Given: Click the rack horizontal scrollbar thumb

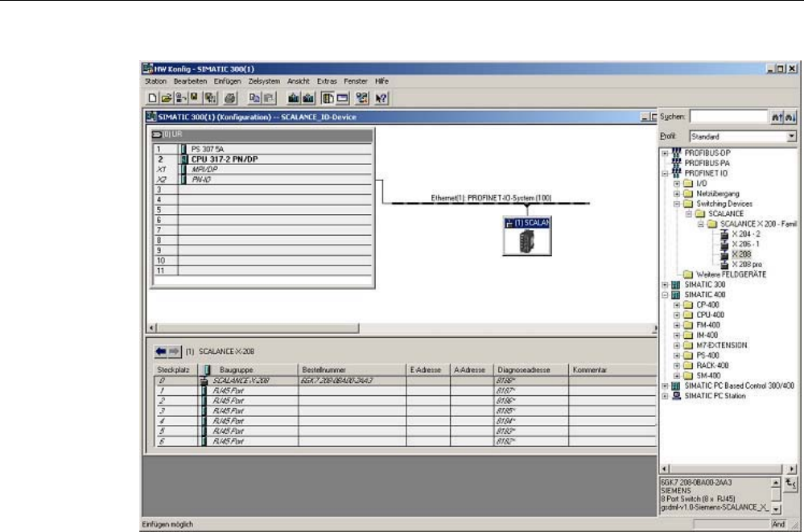Looking at the screenshot, I should (x=258, y=328).
